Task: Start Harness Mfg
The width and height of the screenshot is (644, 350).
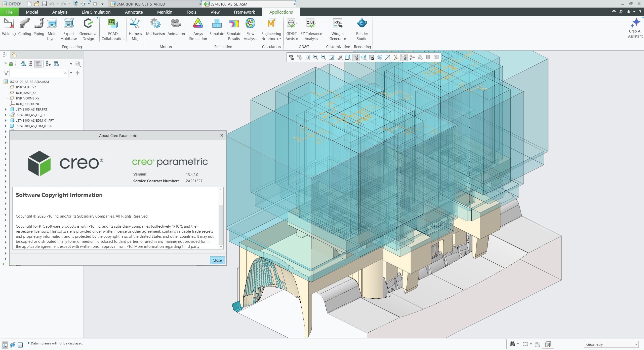Action: point(135,29)
